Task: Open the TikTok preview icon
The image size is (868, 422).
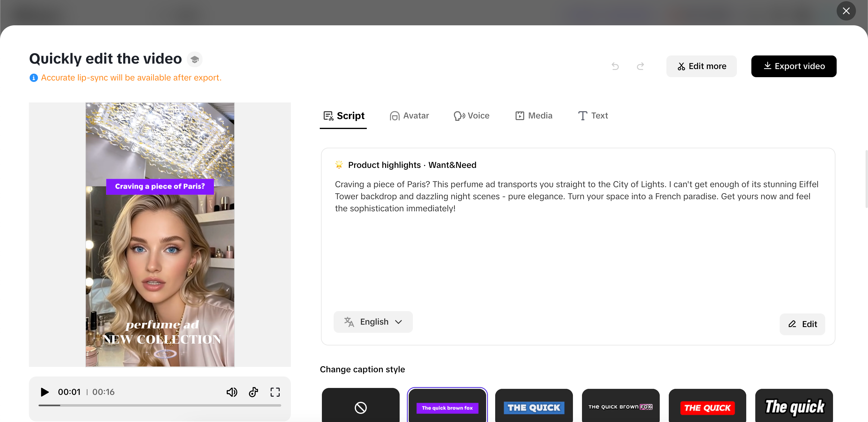Action: (253, 392)
